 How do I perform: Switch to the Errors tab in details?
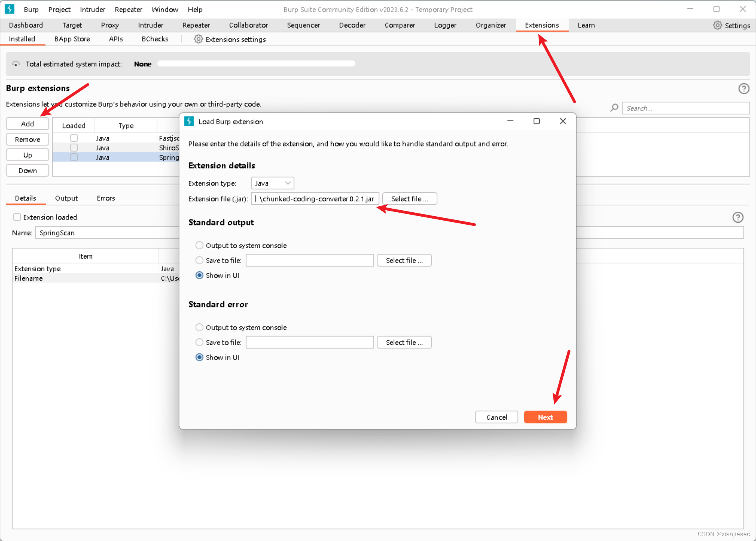pyautogui.click(x=106, y=198)
